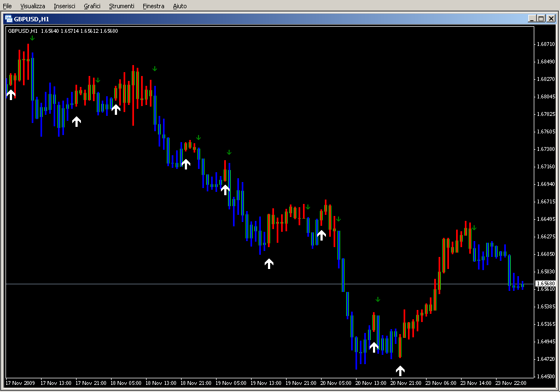Image resolution: width=560 pixels, height=392 pixels.
Task: Click the 1.67380 price scale label
Action: pos(546,149)
